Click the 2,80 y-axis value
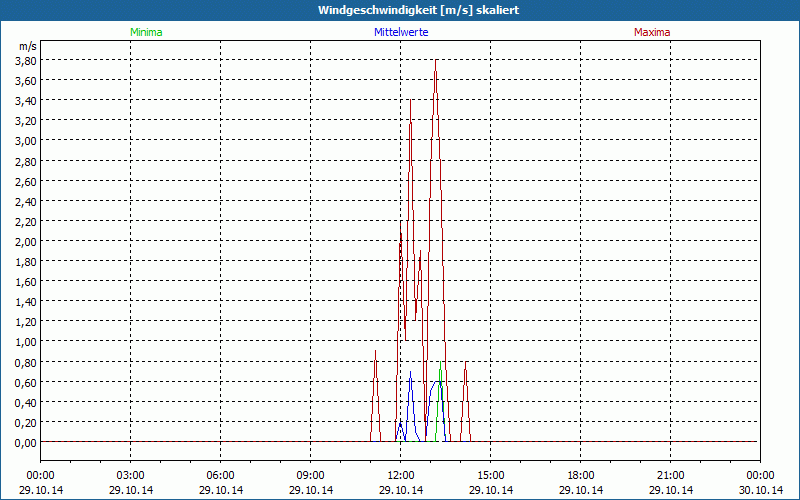800x500 pixels. pos(26,161)
